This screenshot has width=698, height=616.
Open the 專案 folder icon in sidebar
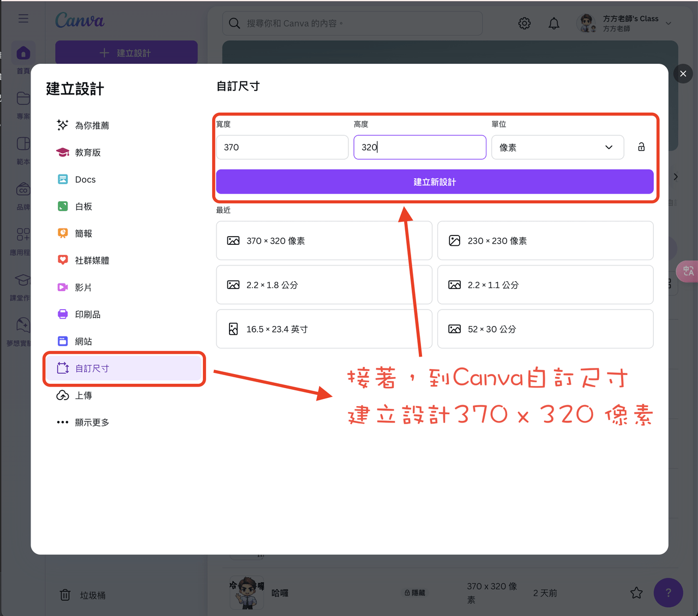23,98
